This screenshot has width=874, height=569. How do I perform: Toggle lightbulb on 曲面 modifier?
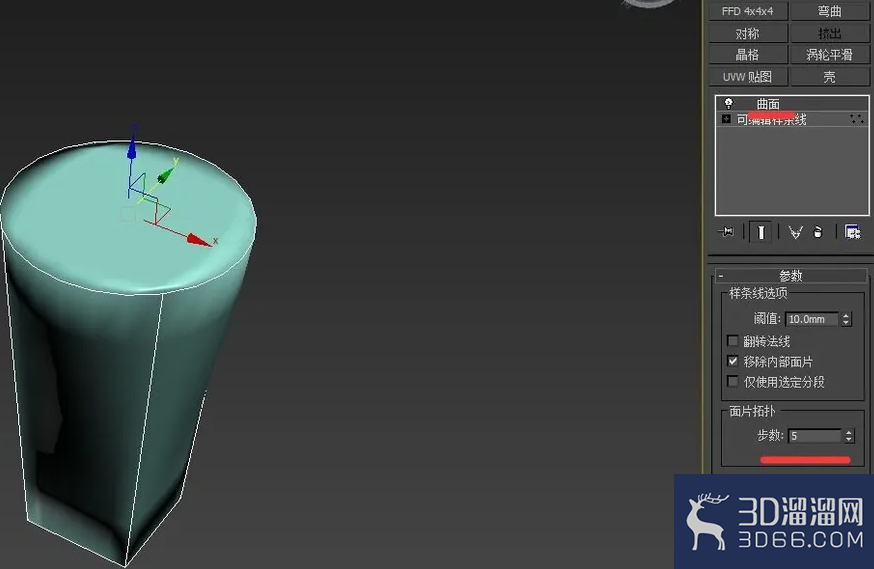point(728,103)
